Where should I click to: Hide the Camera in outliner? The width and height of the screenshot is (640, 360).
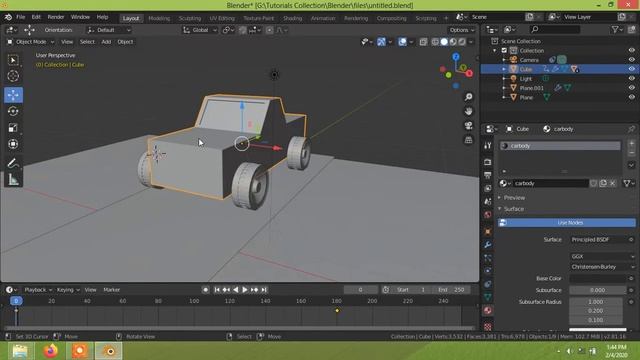[x=631, y=60]
